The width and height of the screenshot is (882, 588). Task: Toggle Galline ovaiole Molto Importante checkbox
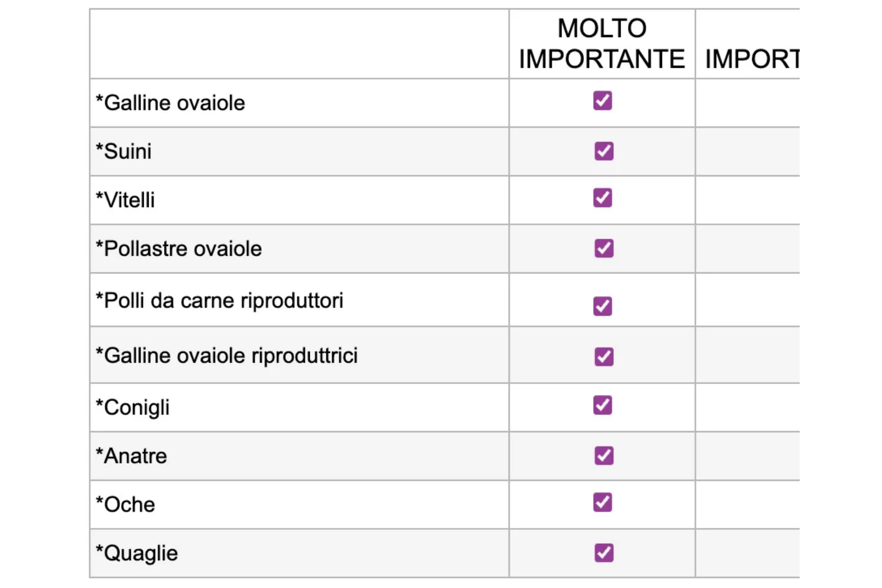602,101
